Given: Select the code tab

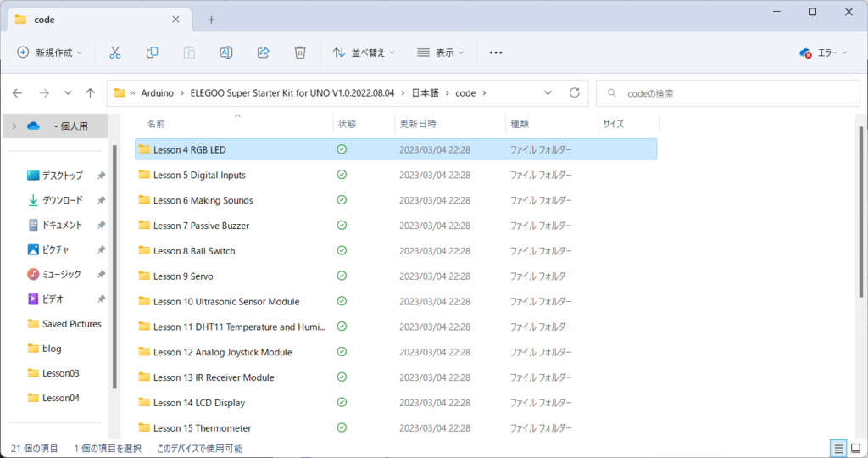Looking at the screenshot, I should coord(100,20).
